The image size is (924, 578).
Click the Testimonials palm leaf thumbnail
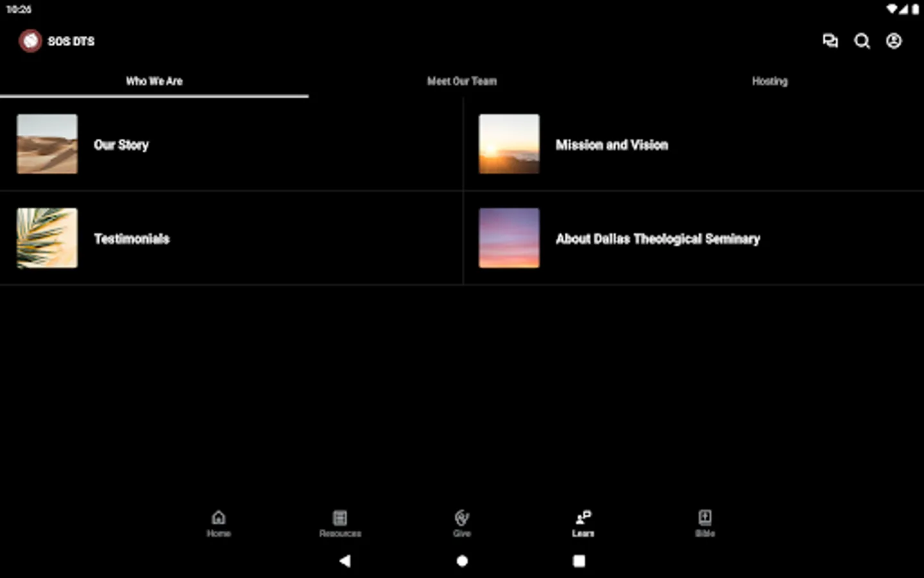[x=47, y=238]
